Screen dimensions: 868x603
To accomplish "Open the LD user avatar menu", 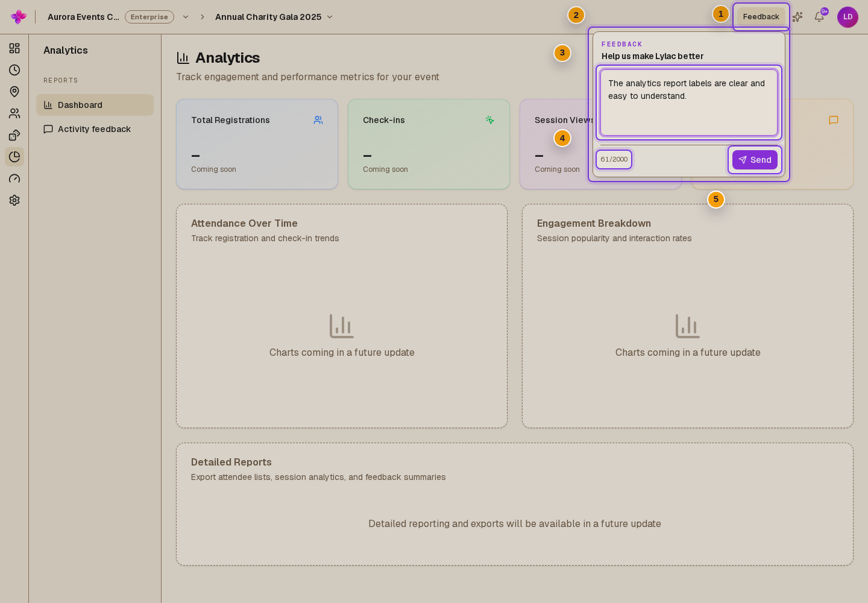I will click(848, 17).
